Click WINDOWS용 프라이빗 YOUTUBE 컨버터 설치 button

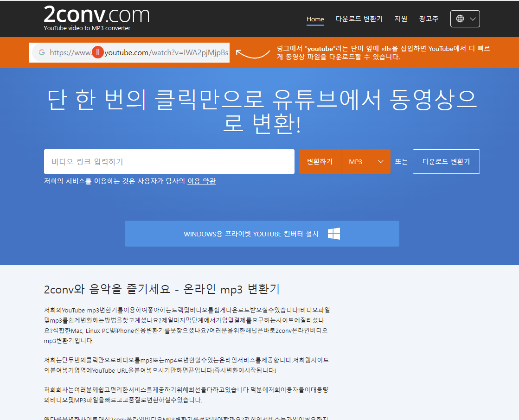[x=262, y=234]
